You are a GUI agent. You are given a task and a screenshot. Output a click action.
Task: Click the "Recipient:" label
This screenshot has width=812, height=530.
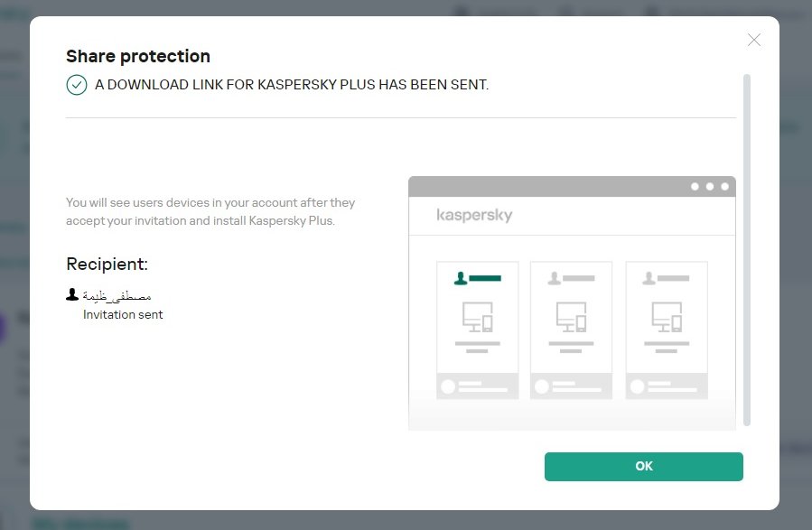(x=107, y=265)
